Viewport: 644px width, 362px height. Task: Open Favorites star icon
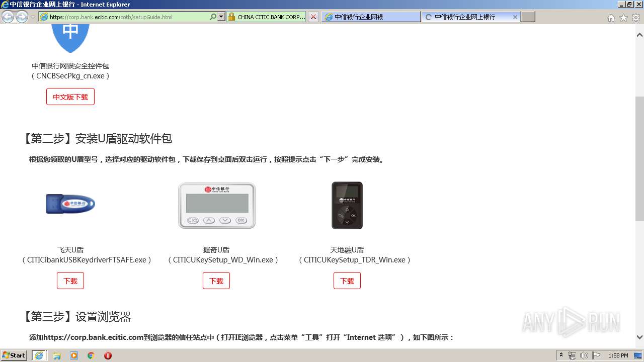[x=623, y=18]
